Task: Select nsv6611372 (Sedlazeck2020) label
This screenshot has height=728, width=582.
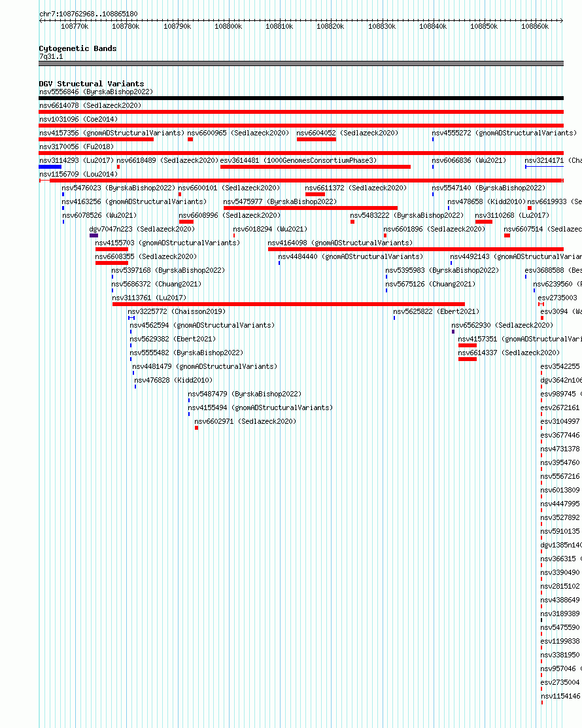Action: [356, 188]
